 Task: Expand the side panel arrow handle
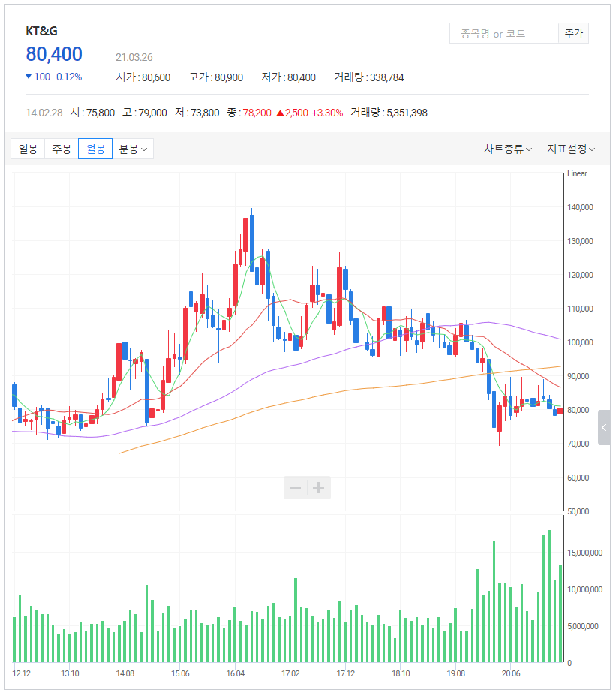point(604,427)
